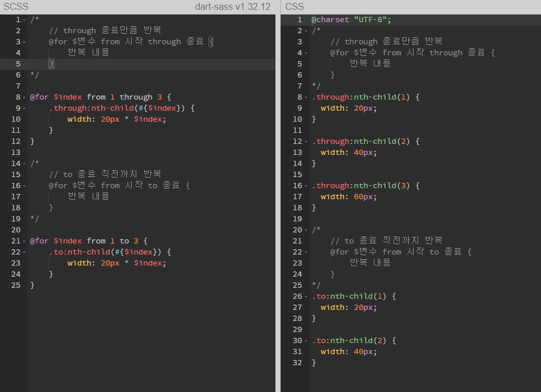Click '.to:nth-child(2)' selector in CSS
Image resolution: width=541 pixels, height=392 pixels.
tap(349, 340)
